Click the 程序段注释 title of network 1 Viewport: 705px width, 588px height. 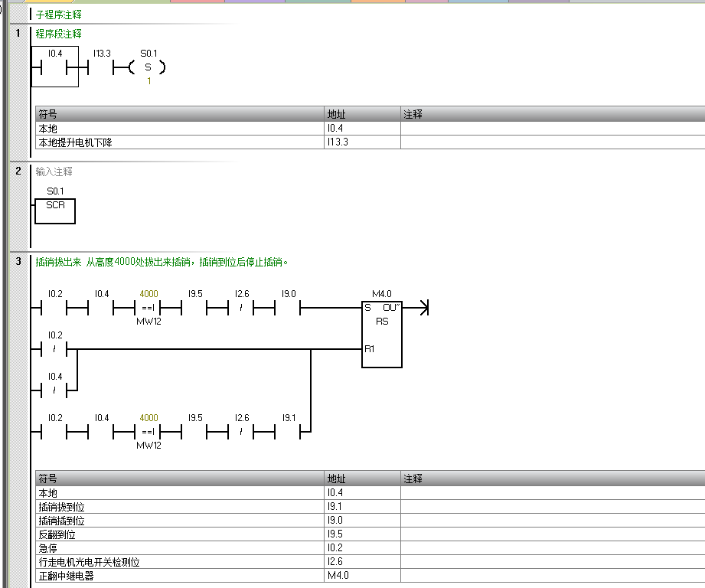coord(59,34)
